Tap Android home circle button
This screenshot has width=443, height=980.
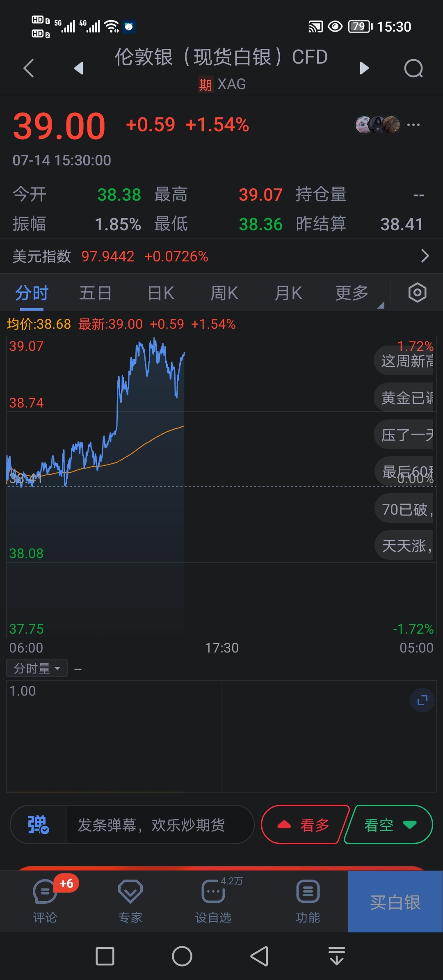[182, 956]
